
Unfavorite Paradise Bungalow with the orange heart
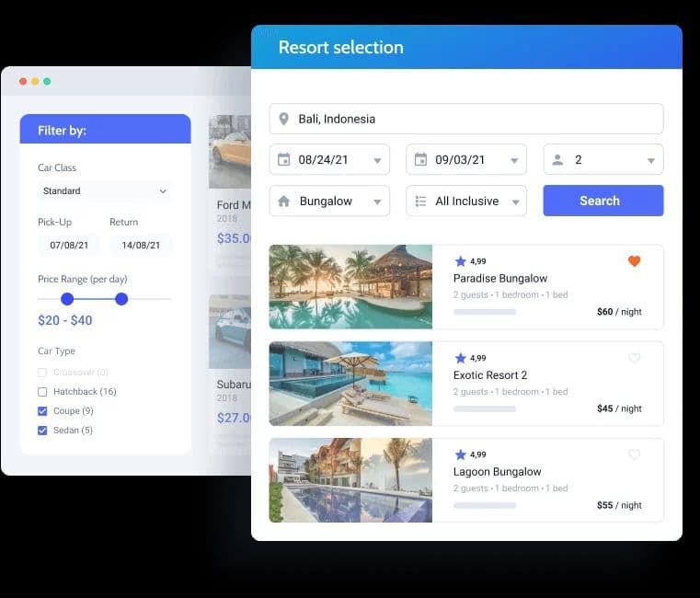[635, 260]
